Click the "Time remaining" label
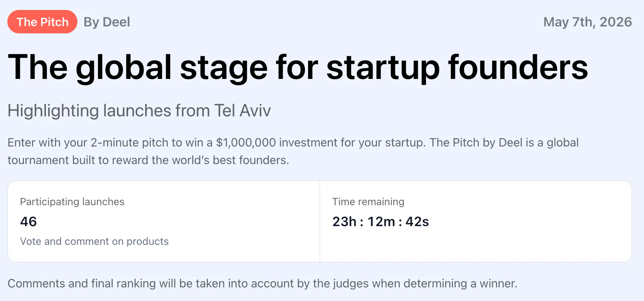 click(x=368, y=202)
